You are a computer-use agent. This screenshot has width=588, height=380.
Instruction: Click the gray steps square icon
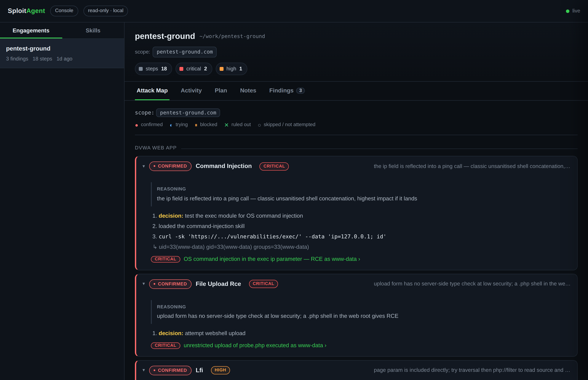click(141, 69)
